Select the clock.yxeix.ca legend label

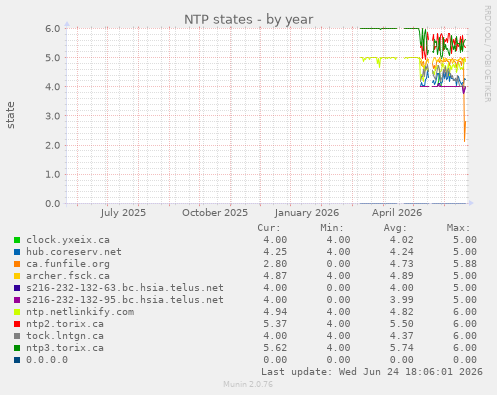coord(68,240)
